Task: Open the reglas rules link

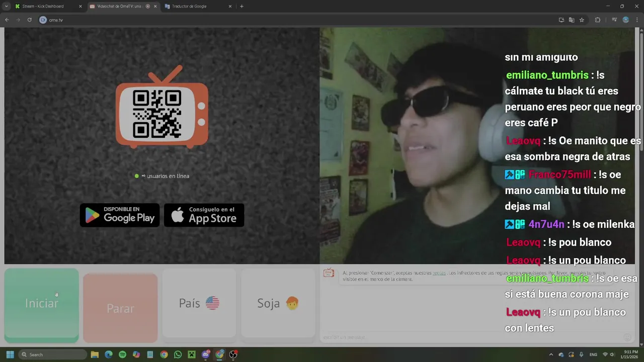Action: click(x=439, y=273)
